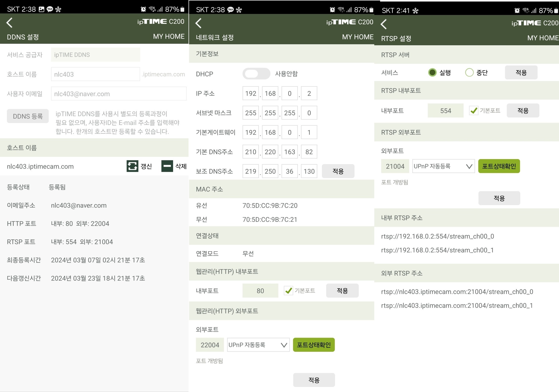Tap Wi-Fi icon in DDNS screen status bar
The height and width of the screenshot is (392, 559).
(152, 9)
